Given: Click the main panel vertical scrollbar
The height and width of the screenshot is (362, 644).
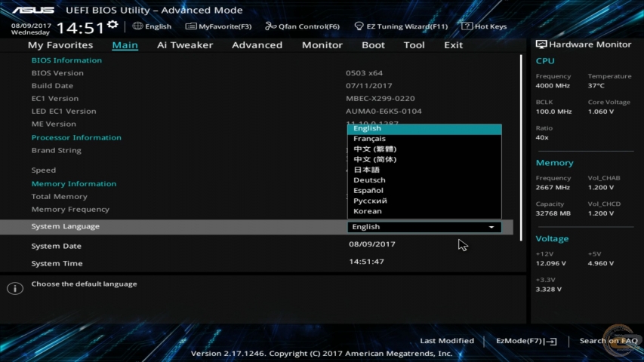Looking at the screenshot, I should [x=521, y=148].
